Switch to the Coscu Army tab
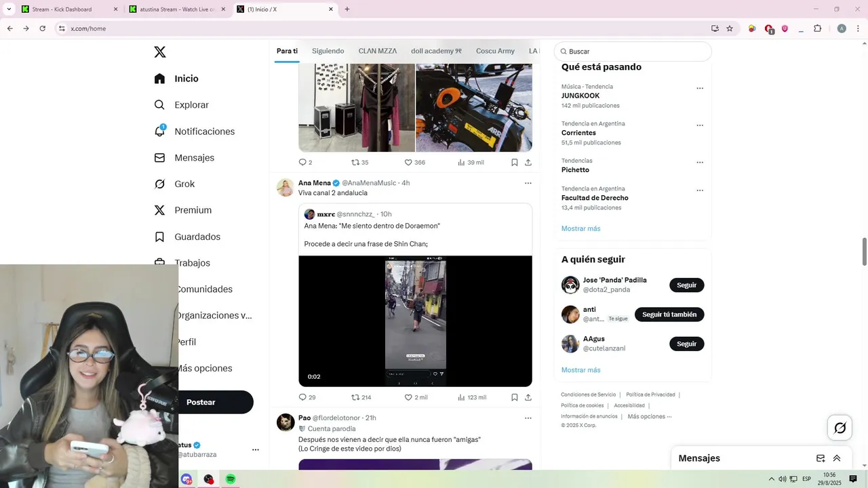This screenshot has height=488, width=868. [x=495, y=51]
